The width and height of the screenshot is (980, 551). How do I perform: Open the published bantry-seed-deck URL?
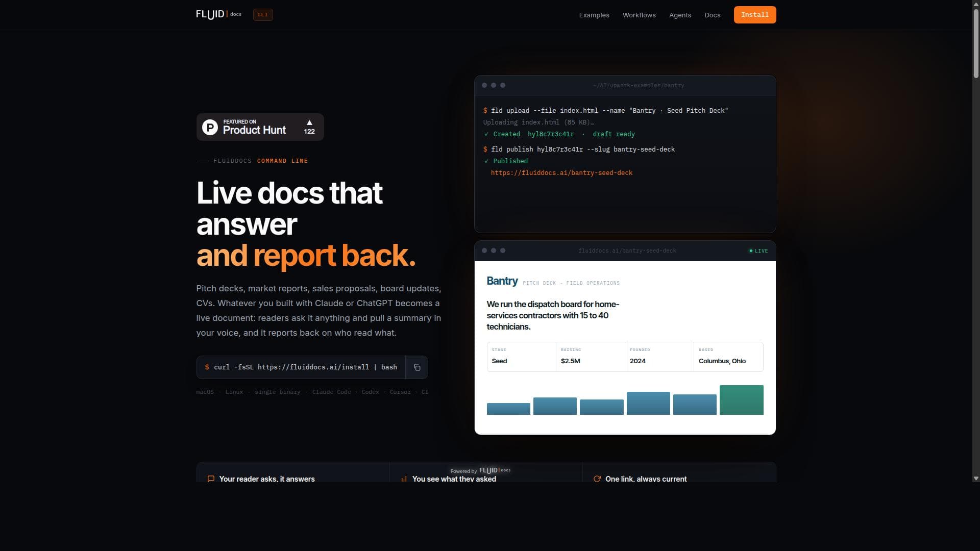(561, 173)
